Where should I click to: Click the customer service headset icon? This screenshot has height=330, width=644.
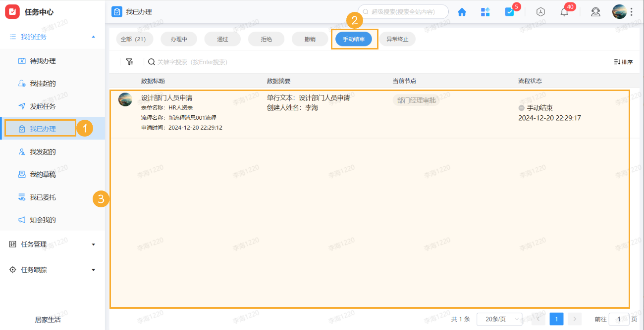pyautogui.click(x=595, y=11)
